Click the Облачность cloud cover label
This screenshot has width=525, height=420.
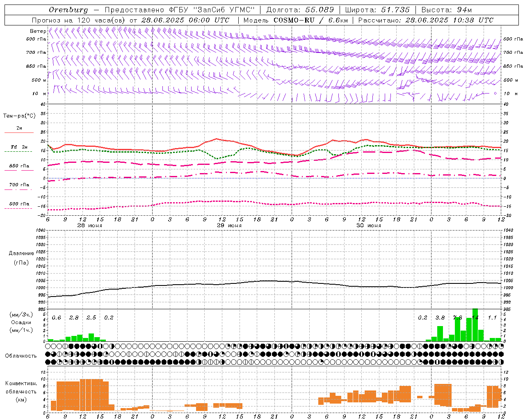(x=21, y=356)
